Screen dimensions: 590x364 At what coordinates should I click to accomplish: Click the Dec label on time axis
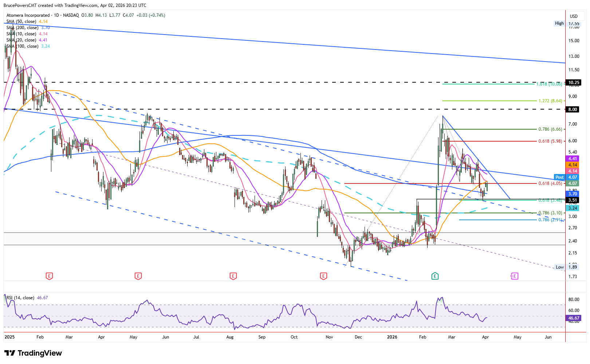tap(358, 337)
